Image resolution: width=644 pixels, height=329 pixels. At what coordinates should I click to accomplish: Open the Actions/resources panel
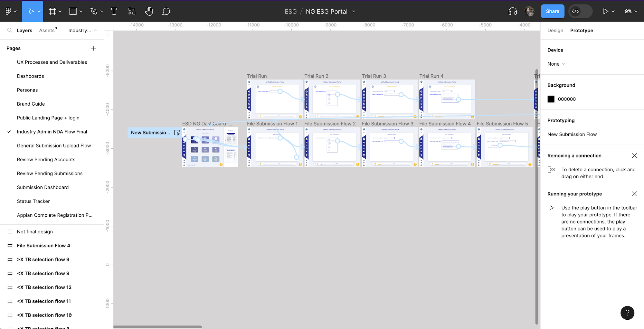tap(131, 11)
